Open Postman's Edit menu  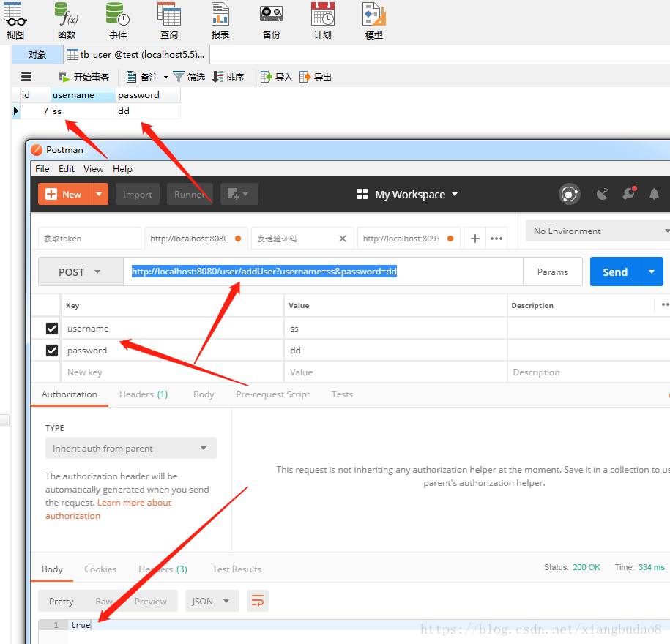(x=67, y=169)
